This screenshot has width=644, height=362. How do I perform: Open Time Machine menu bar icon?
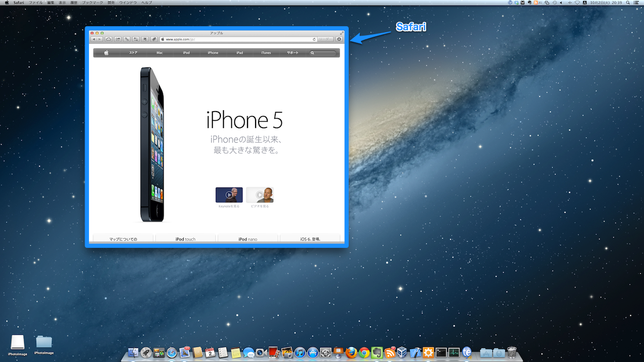[554, 3]
